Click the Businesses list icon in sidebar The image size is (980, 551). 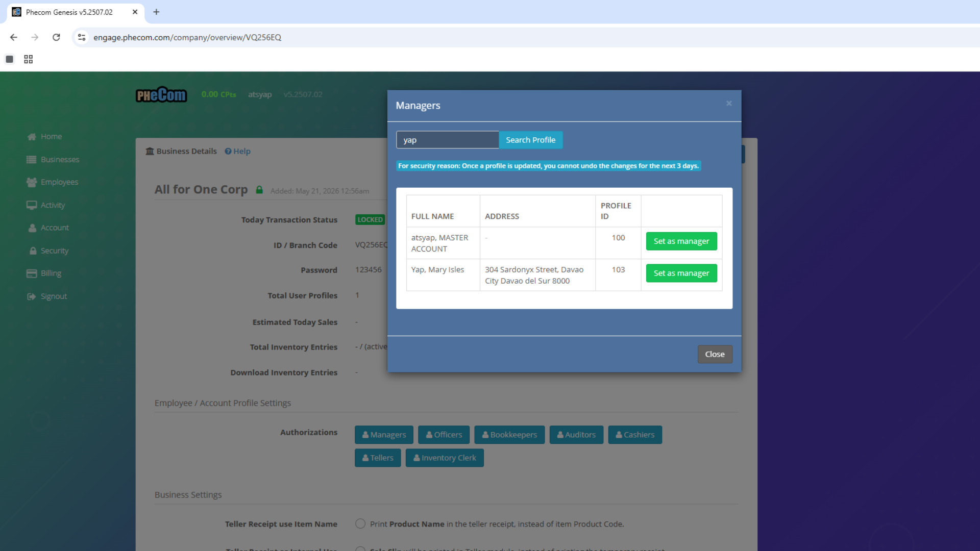[x=32, y=160]
